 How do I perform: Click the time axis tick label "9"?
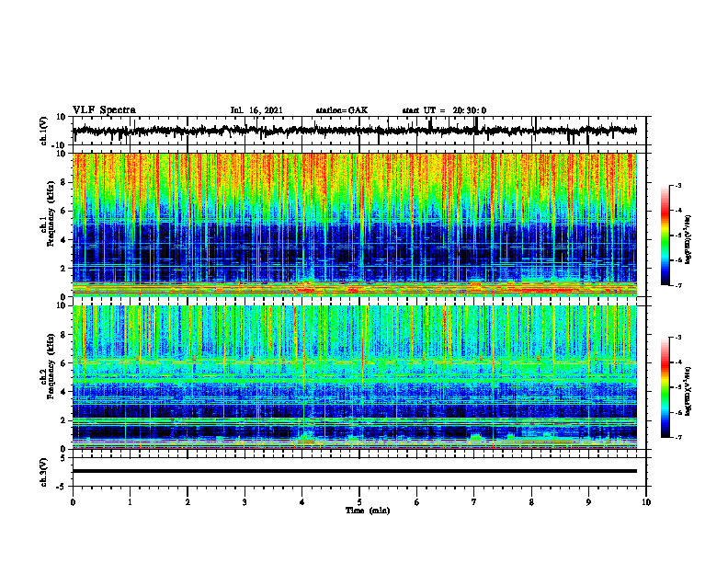[x=588, y=502]
